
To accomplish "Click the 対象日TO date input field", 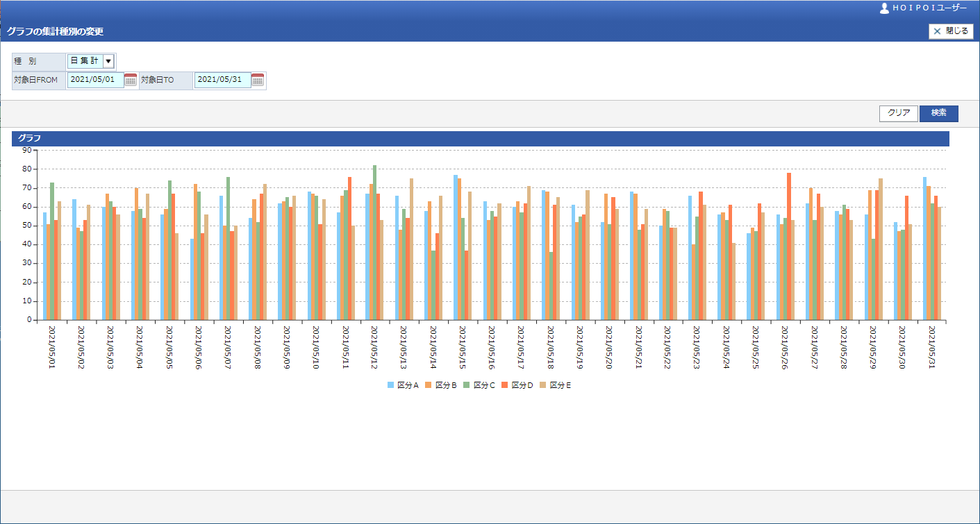I will coord(222,80).
